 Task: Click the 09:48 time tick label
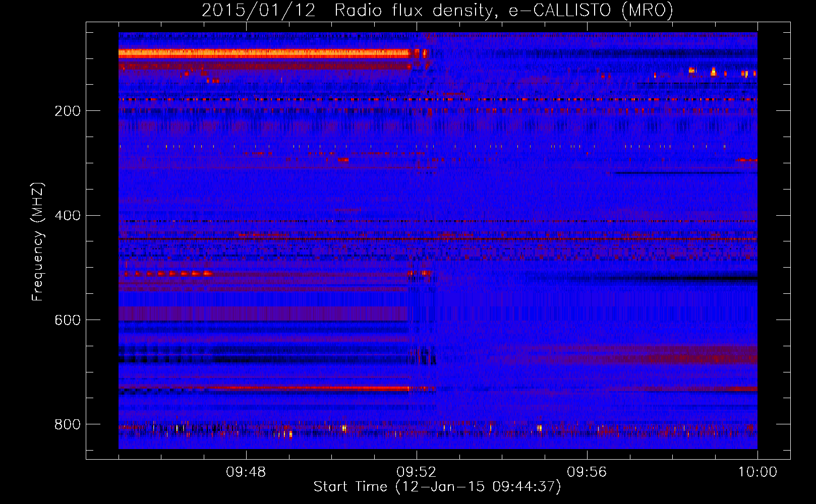246,472
